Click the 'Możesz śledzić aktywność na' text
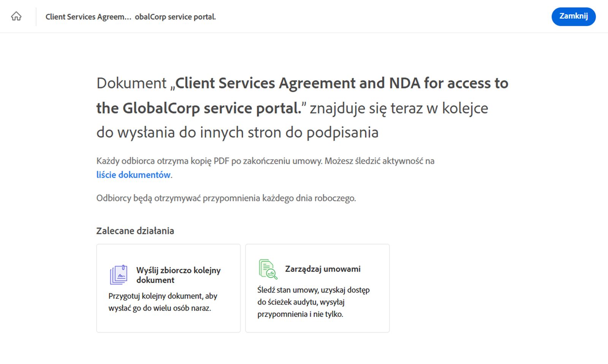This screenshot has width=608, height=364. (379, 161)
